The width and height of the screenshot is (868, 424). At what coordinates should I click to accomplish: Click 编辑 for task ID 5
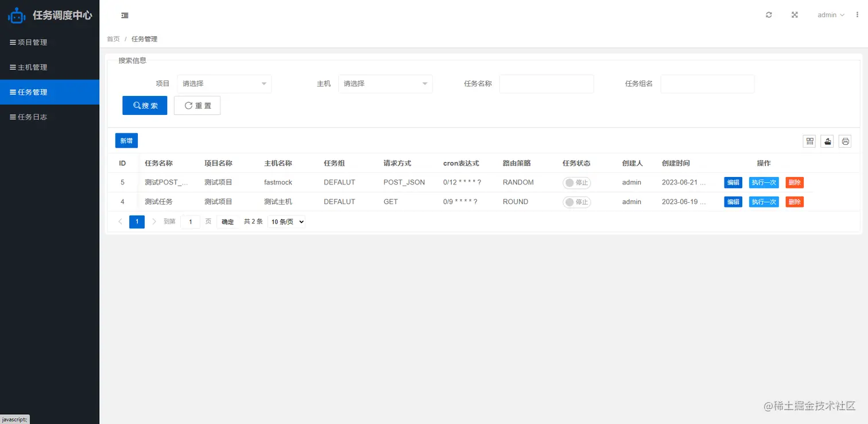click(733, 183)
